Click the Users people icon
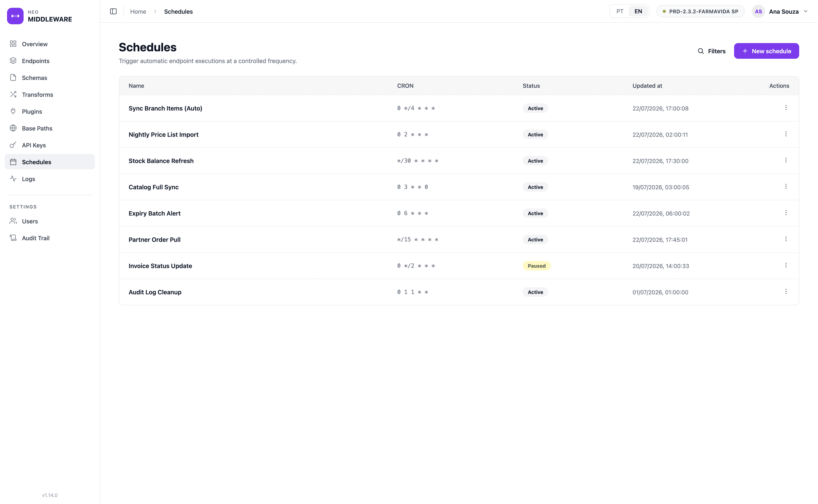The width and height of the screenshot is (818, 504). (x=13, y=221)
